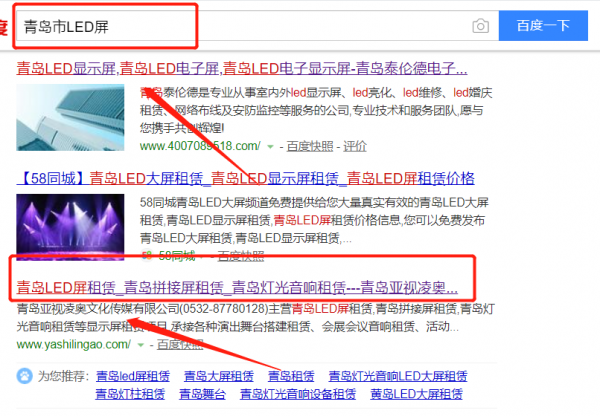Viewport: 600px width, 416px height.
Task: Open the 青岛LED显示屏 first result title
Action: coord(242,69)
